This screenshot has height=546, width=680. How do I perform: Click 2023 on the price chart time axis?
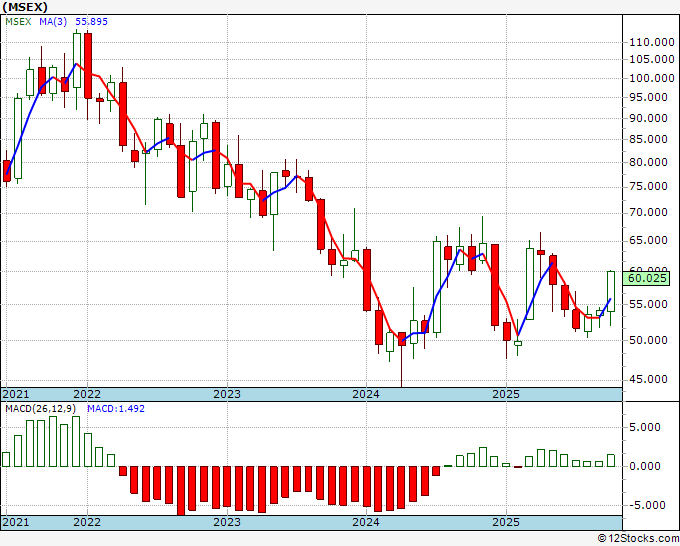pos(227,394)
